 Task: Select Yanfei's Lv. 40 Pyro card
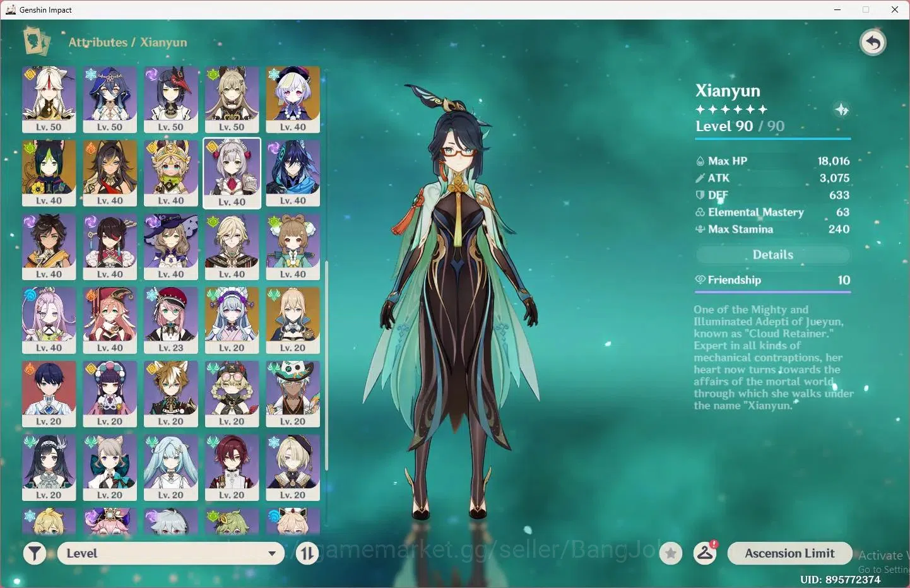pos(110,320)
